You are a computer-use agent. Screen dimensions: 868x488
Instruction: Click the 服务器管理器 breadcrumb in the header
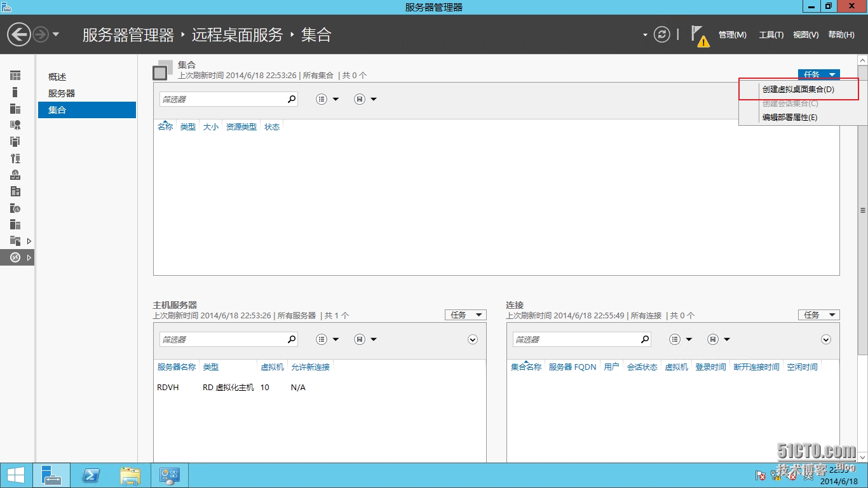(128, 34)
